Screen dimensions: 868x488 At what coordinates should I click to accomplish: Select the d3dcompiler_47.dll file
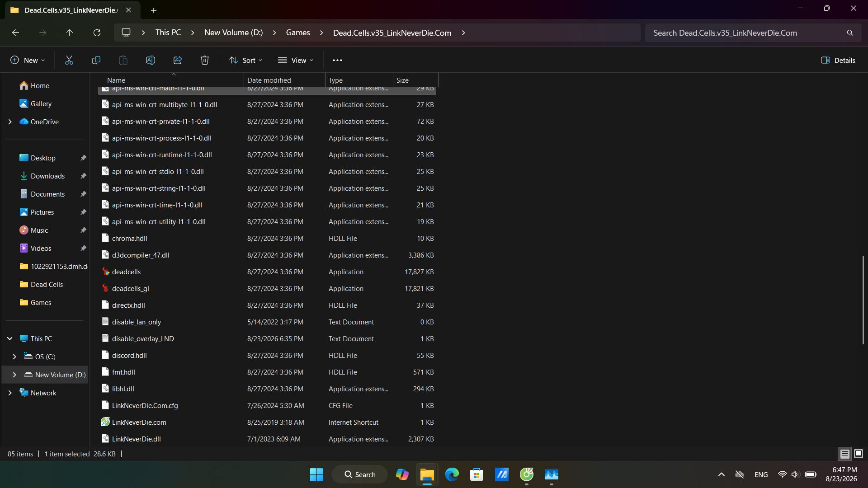coord(268,255)
